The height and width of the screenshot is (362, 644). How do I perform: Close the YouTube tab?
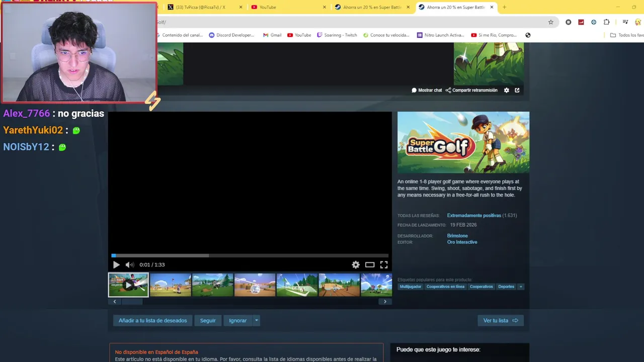click(324, 7)
